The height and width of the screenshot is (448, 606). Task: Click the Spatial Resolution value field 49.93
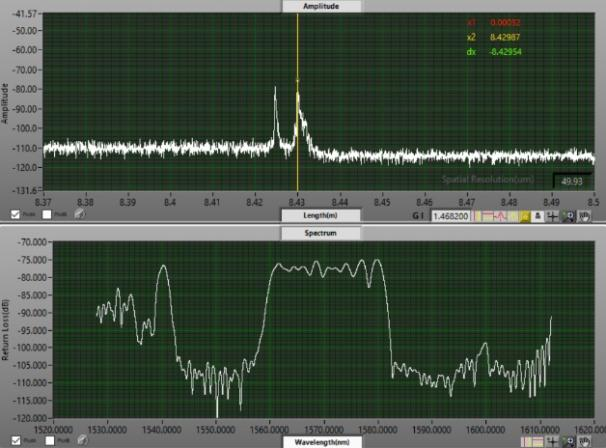coord(572,182)
